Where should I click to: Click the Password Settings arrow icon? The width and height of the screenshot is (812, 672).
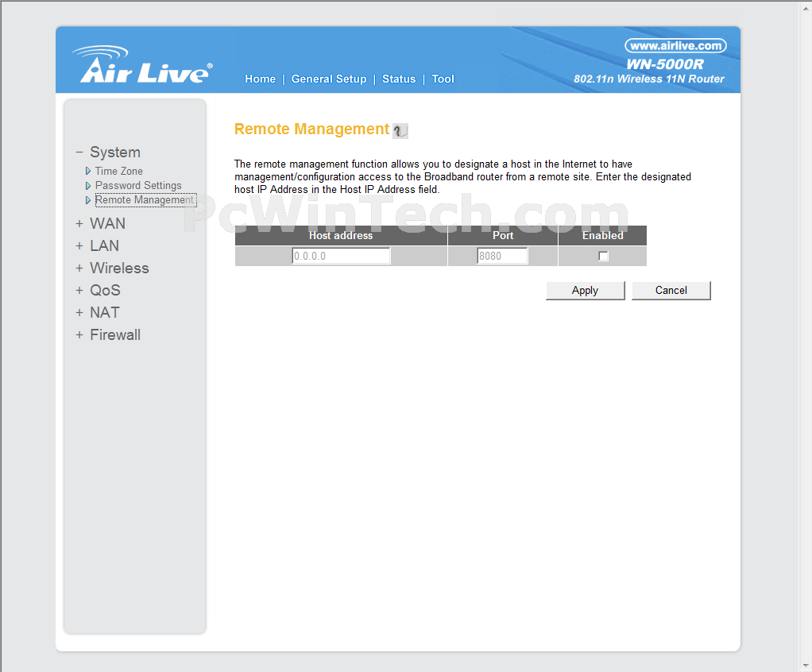88,185
